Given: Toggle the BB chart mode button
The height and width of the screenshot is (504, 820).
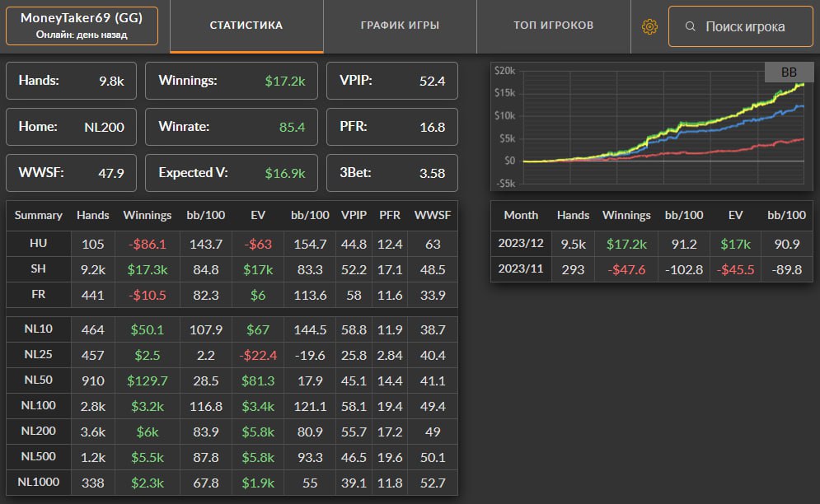Looking at the screenshot, I should point(789,72).
